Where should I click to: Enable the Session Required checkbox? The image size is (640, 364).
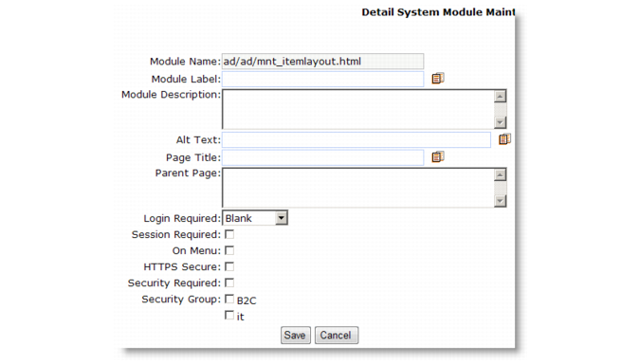(x=229, y=234)
